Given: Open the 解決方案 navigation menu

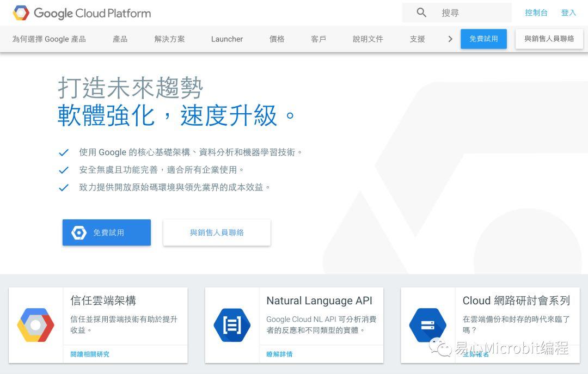Looking at the screenshot, I should tap(169, 39).
